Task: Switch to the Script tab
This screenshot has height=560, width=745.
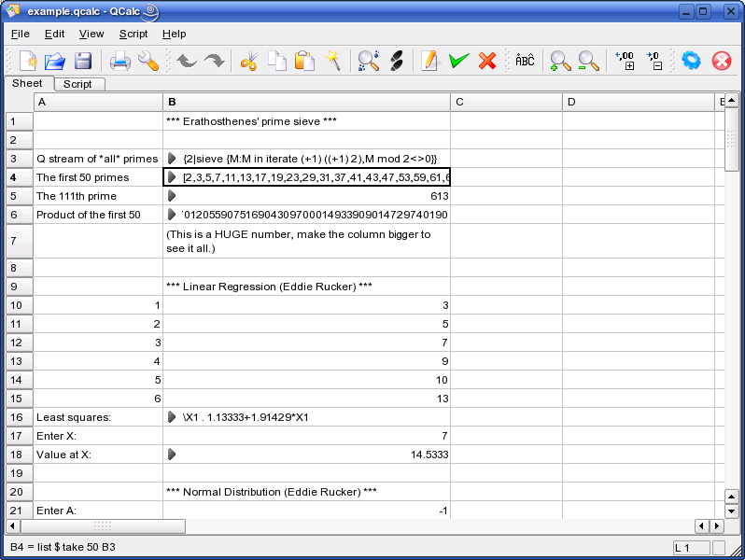Action: pyautogui.click(x=77, y=84)
